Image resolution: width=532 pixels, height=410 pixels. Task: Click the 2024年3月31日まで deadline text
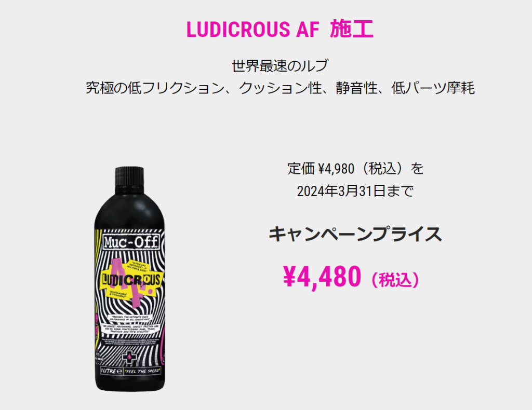coord(355,191)
